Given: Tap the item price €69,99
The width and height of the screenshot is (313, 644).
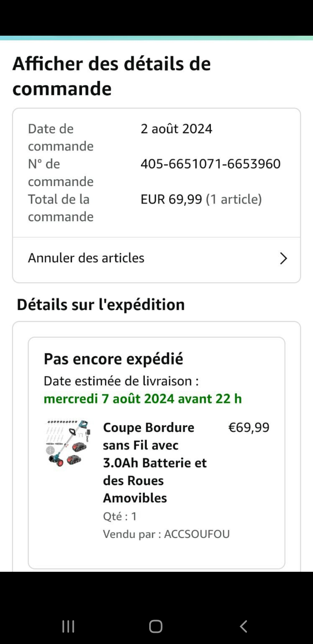Looking at the screenshot, I should click(249, 428).
